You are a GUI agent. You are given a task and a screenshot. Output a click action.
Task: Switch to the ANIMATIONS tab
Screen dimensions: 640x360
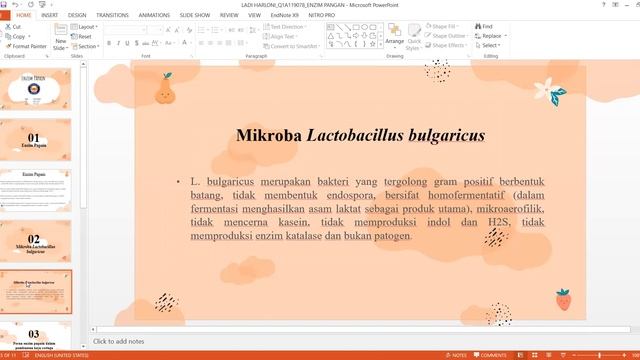coord(154,15)
